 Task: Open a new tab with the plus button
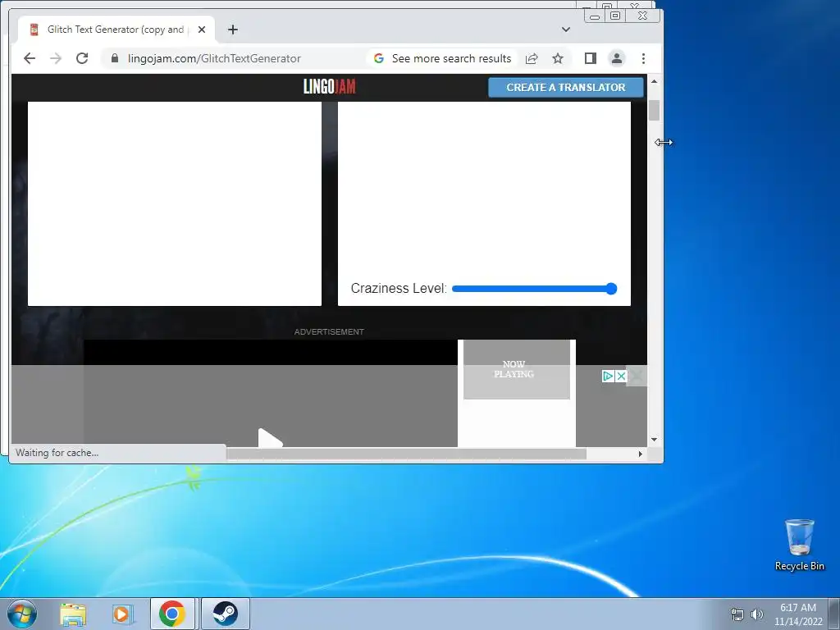coord(232,30)
